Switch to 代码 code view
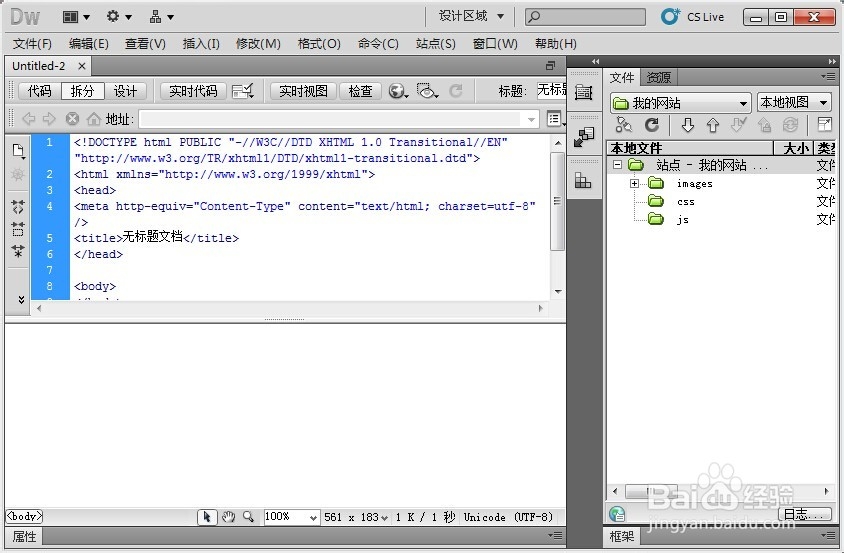This screenshot has height=553, width=844. pos(40,91)
